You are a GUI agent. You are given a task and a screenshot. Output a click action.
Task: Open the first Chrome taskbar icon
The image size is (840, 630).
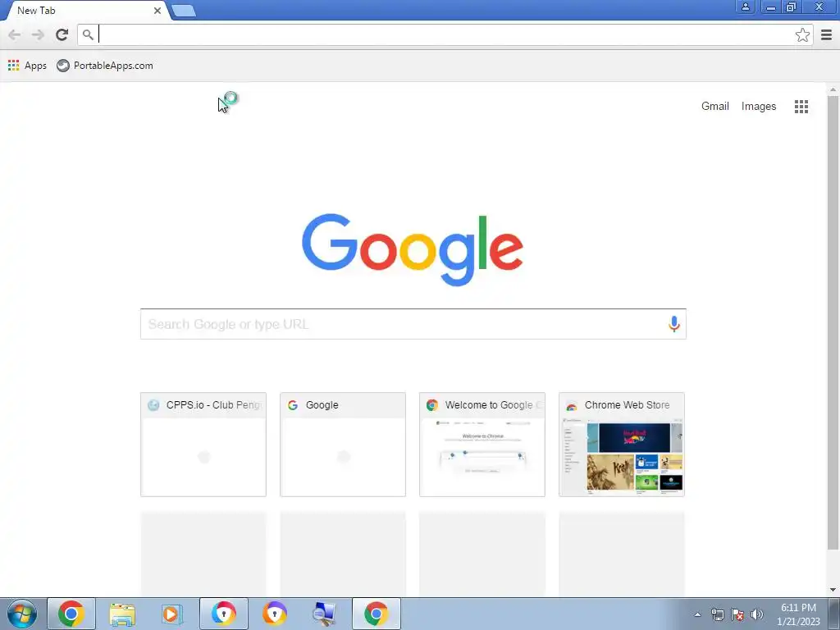[x=71, y=614]
